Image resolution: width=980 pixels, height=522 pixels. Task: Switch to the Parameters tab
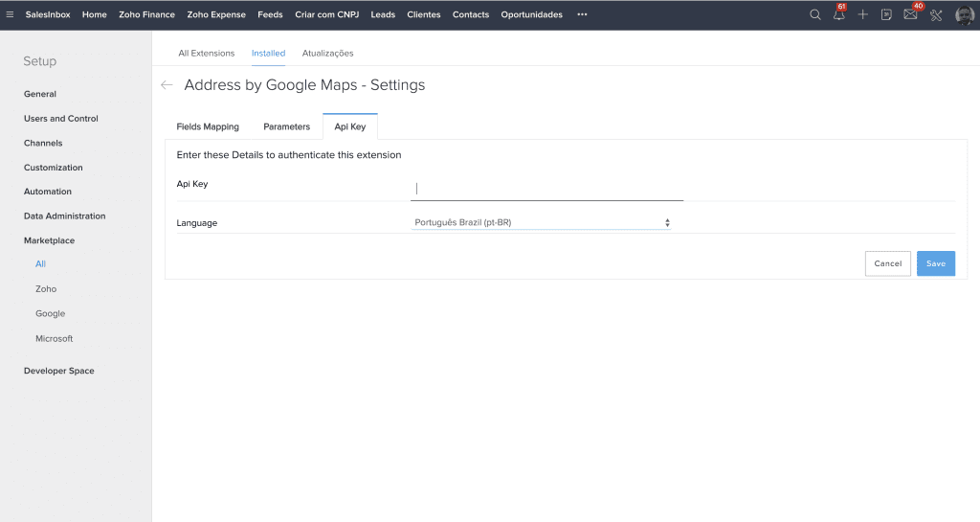coord(287,126)
